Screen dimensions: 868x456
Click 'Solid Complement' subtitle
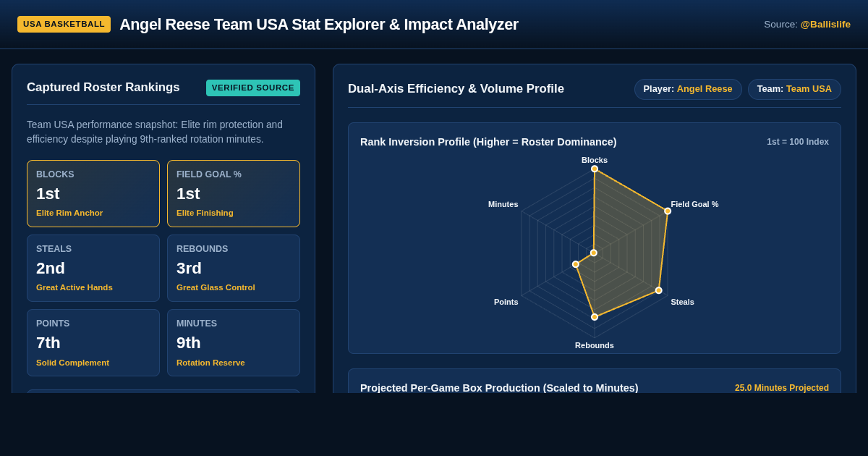tap(72, 363)
